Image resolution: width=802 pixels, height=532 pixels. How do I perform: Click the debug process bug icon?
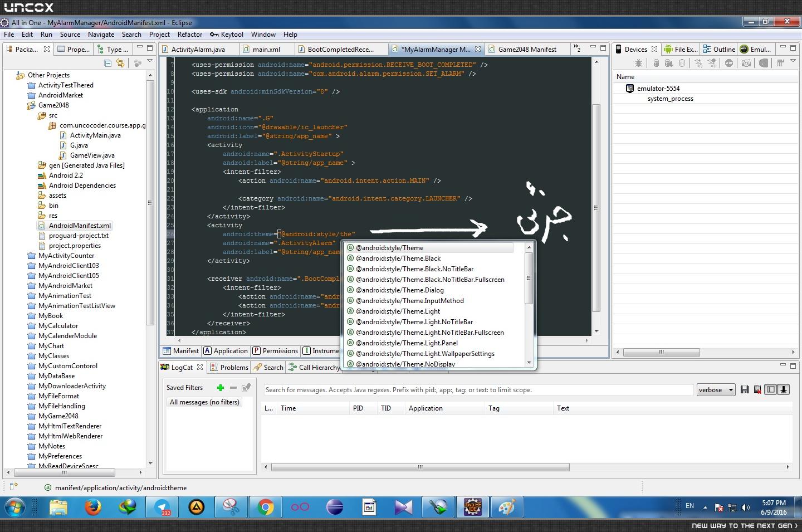point(638,63)
